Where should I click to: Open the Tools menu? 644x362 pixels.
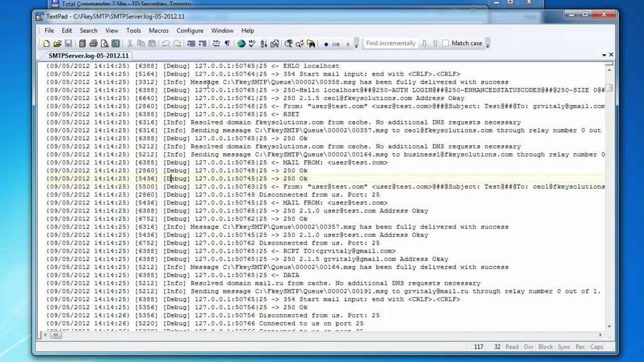click(x=133, y=30)
